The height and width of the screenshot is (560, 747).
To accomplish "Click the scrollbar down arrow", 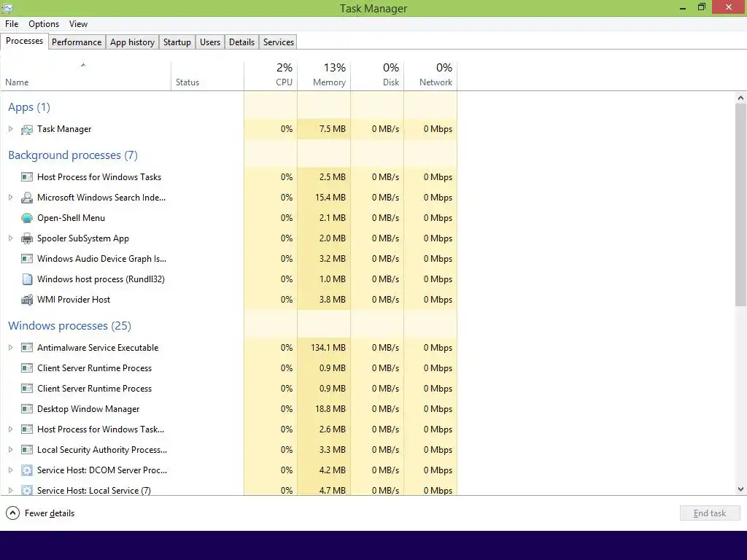I will click(740, 489).
